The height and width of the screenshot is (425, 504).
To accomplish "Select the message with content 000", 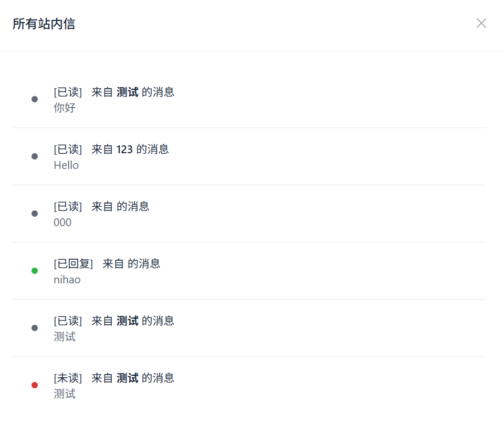I will pyautogui.click(x=249, y=214).
